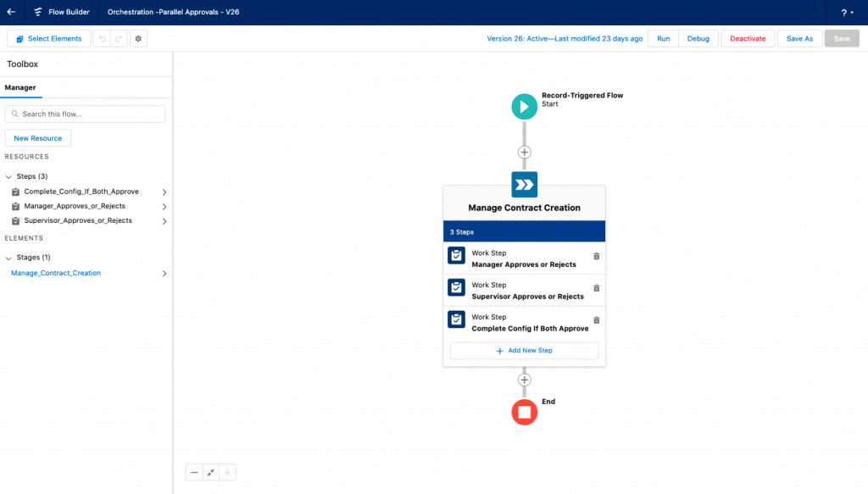
Task: Click Add New Step inside the stage
Action: click(x=524, y=350)
